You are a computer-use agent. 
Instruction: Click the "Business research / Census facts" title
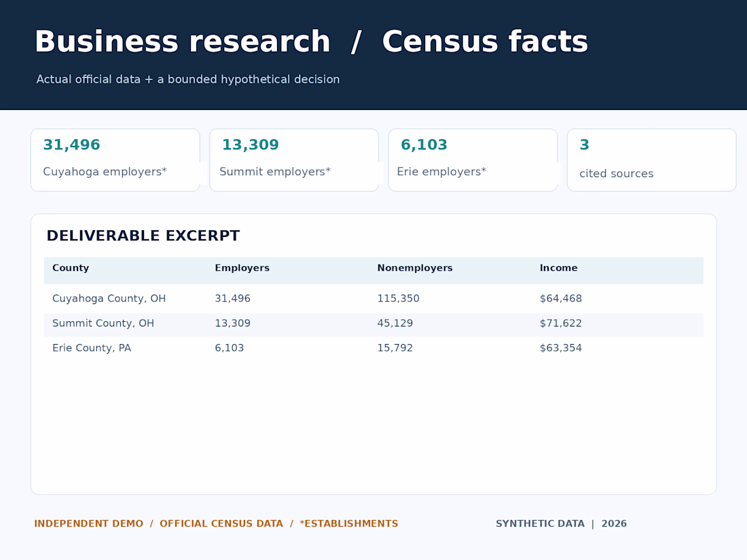tap(311, 42)
